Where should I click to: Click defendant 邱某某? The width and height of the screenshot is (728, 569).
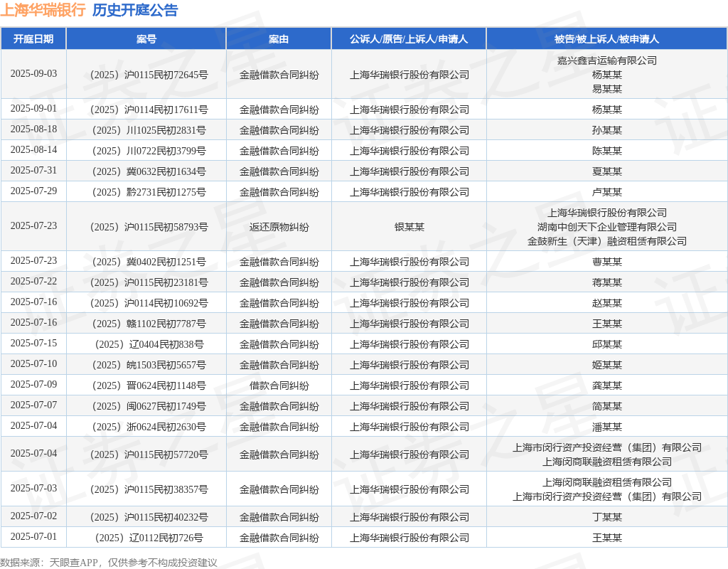pos(607,344)
